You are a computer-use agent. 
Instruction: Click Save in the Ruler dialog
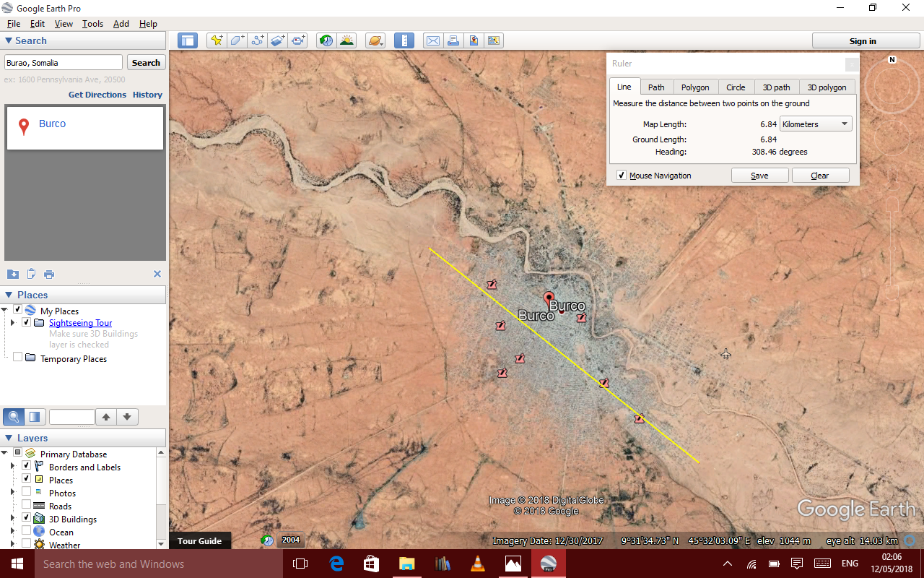[x=759, y=176]
